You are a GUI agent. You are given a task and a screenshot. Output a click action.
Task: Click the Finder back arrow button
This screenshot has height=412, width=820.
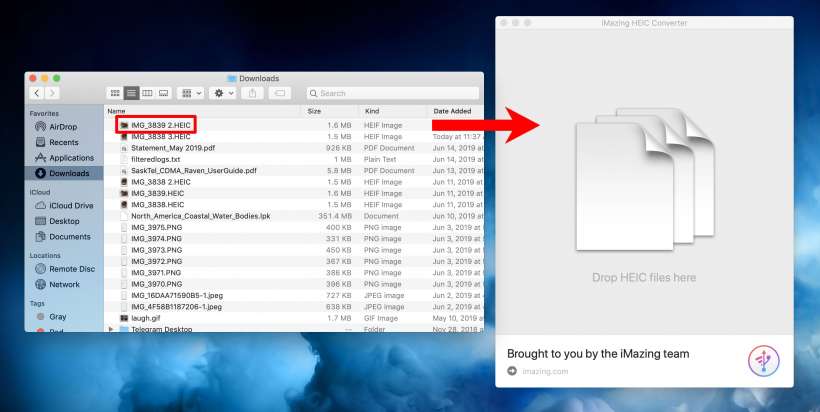pyautogui.click(x=38, y=93)
